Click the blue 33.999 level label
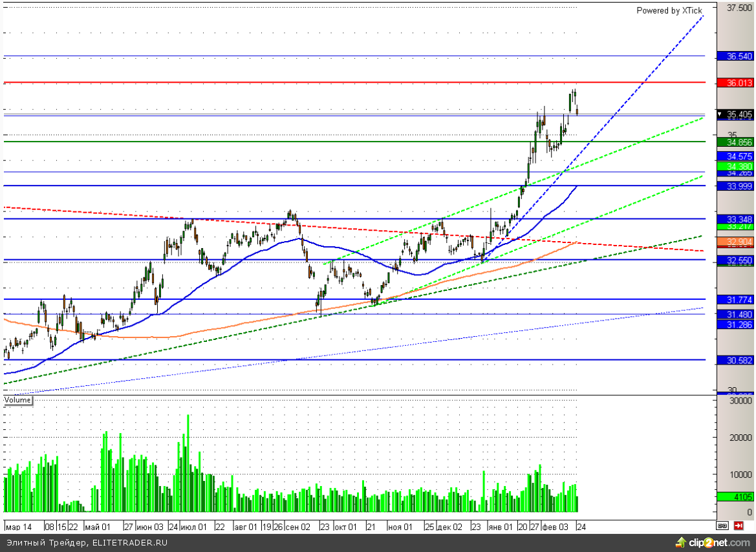 [x=736, y=186]
